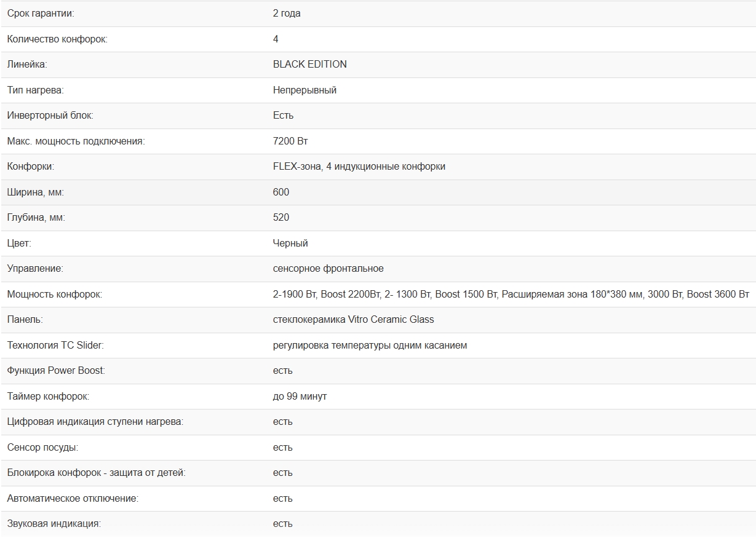Click the 'Мощность конфорок' row label
The width and height of the screenshot is (756, 538).
pos(55,295)
